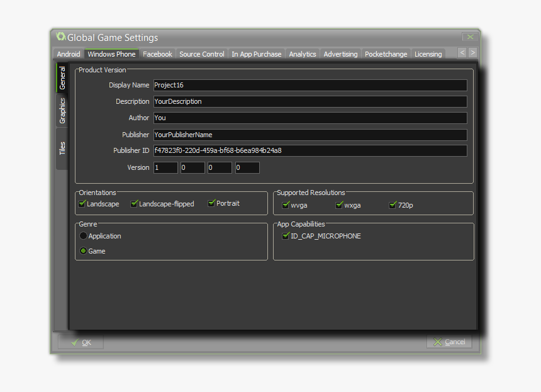Click the Author input field
The image size is (541, 392).
point(310,118)
